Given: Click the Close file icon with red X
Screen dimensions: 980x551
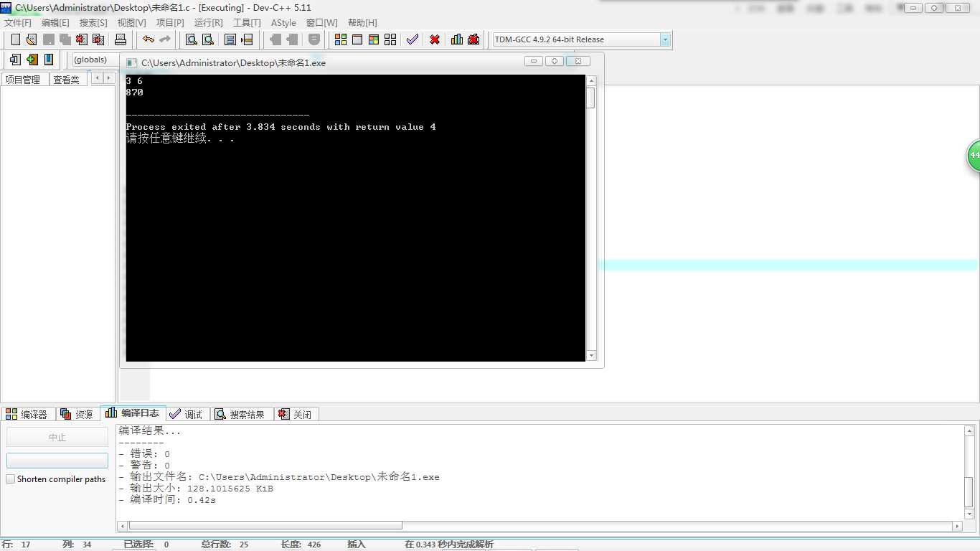Looking at the screenshot, I should 82,39.
